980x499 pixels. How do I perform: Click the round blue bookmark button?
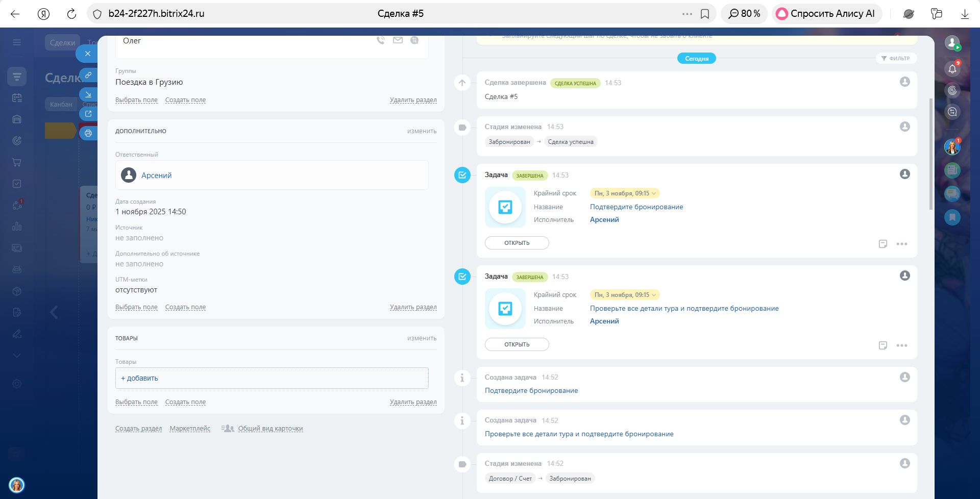coord(952,217)
